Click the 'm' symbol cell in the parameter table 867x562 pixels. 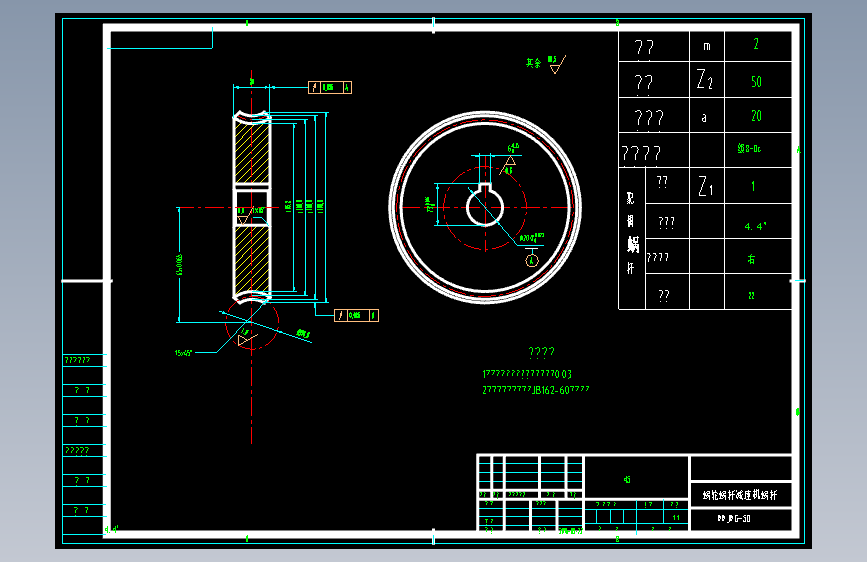pos(707,46)
